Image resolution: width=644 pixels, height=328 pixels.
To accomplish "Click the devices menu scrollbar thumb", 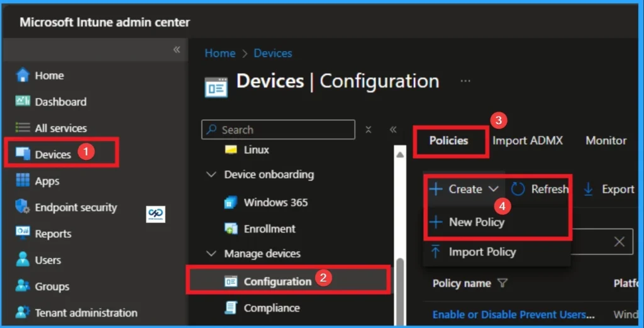I will tap(400, 292).
